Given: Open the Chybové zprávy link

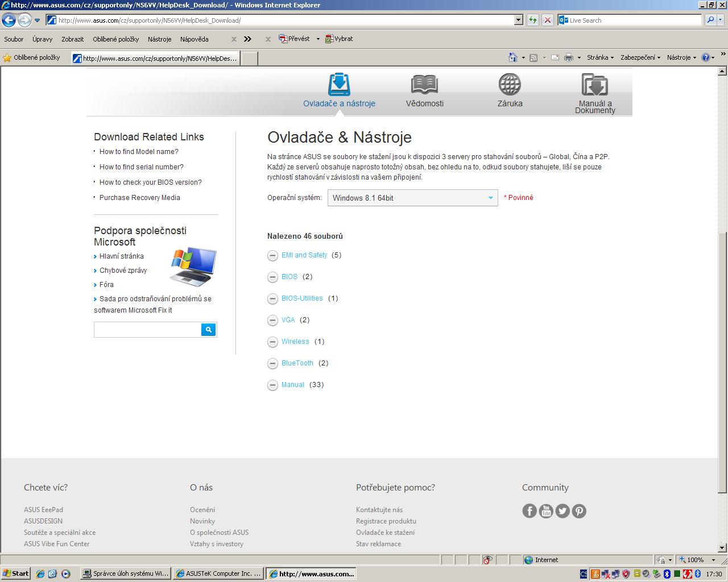Looking at the screenshot, I should pos(123,271).
